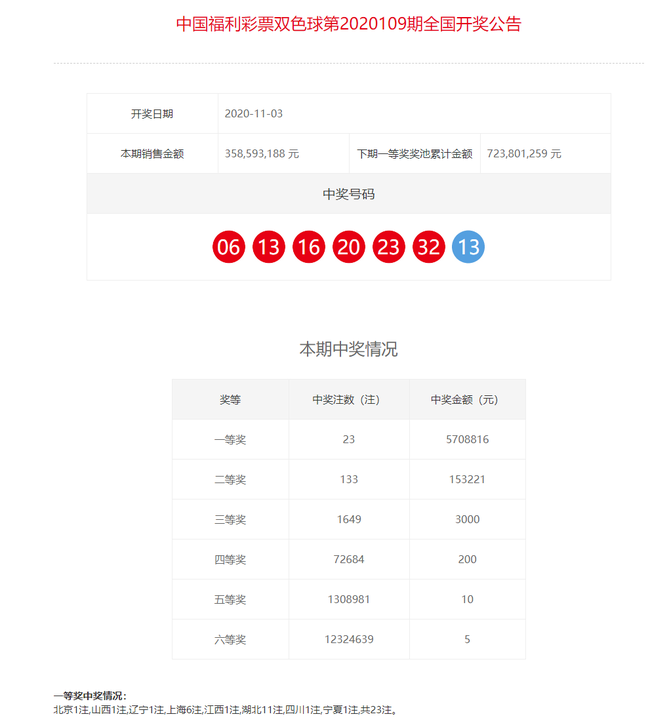Select the province breakdown line starting 北京1注
The height and width of the screenshot is (727, 650).
tap(225, 710)
